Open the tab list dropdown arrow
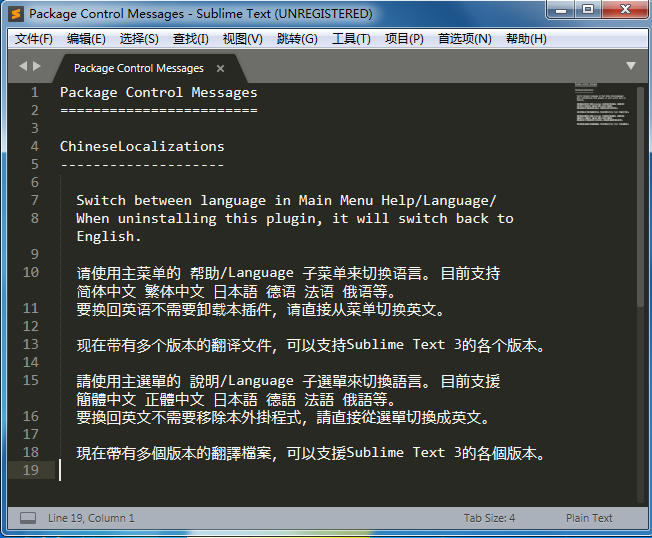652x538 pixels. click(631, 66)
